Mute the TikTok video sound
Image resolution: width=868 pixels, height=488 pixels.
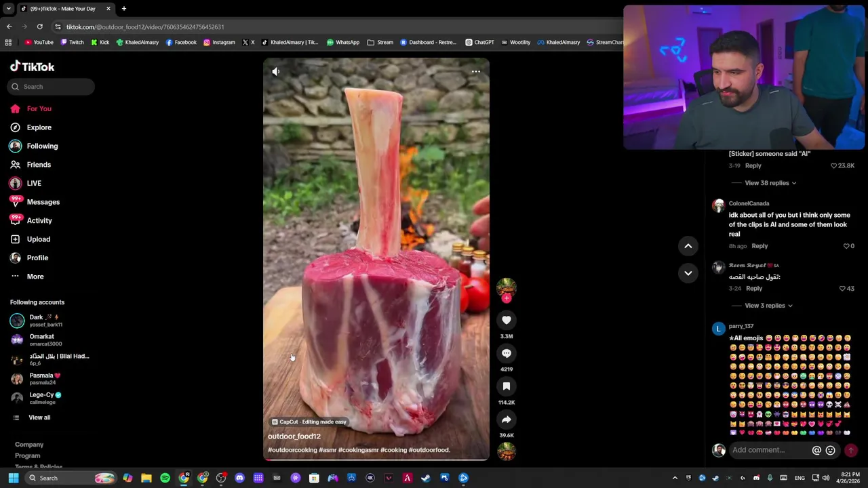point(276,71)
